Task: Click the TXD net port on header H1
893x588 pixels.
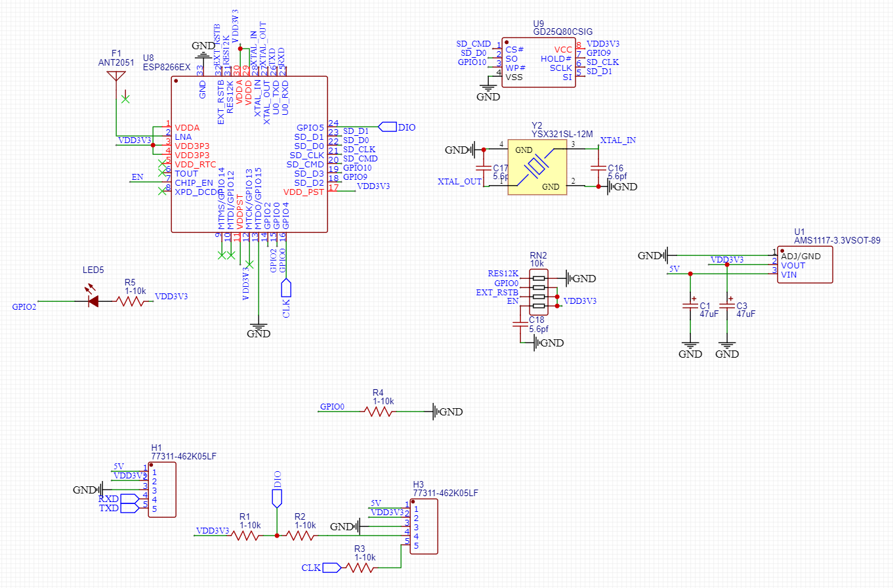Action: [118, 508]
